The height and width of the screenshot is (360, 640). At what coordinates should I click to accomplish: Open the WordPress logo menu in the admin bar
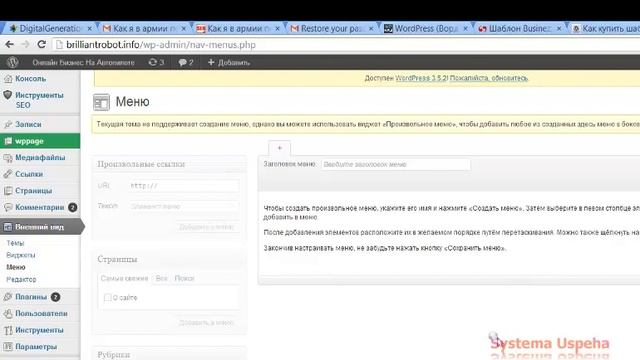tap(13, 62)
